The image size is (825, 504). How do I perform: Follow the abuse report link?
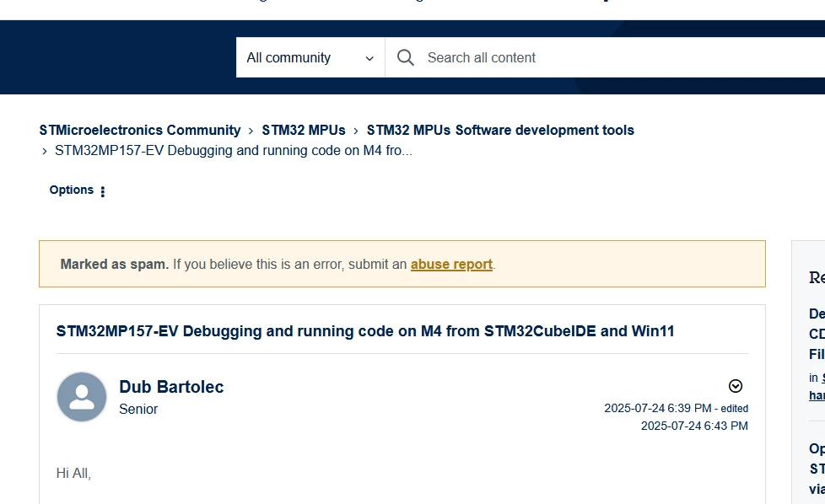451,264
